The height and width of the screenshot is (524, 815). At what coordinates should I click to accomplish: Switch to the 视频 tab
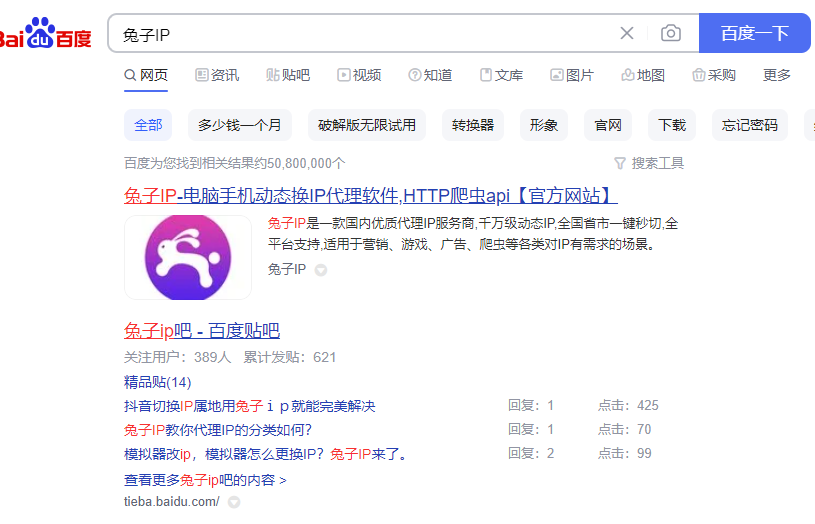[359, 75]
